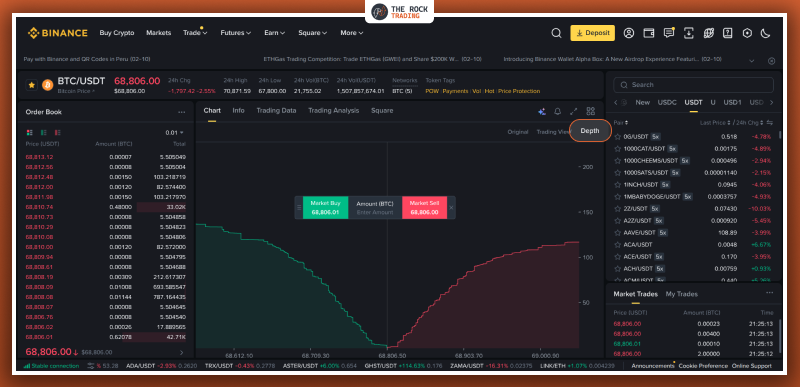Open the help book icon
Viewport: 800px width, 387px height.
coord(728,33)
